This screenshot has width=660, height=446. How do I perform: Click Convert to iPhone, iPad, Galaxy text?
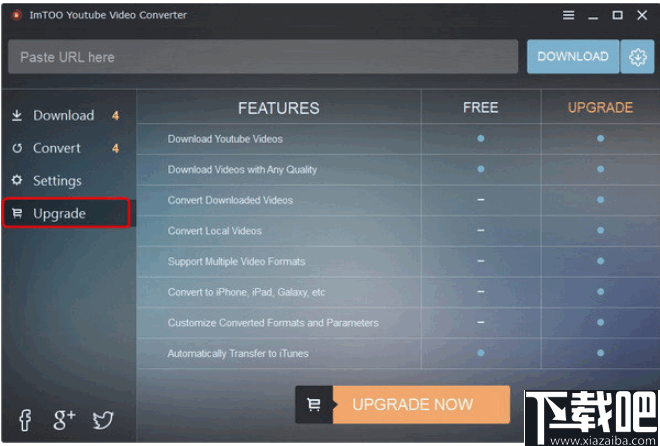pos(246,292)
